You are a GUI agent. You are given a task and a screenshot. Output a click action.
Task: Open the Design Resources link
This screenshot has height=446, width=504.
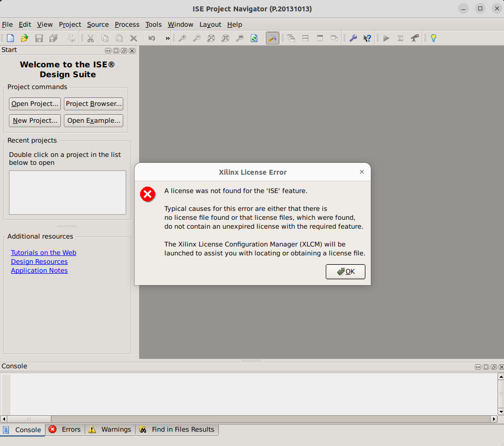click(x=39, y=261)
